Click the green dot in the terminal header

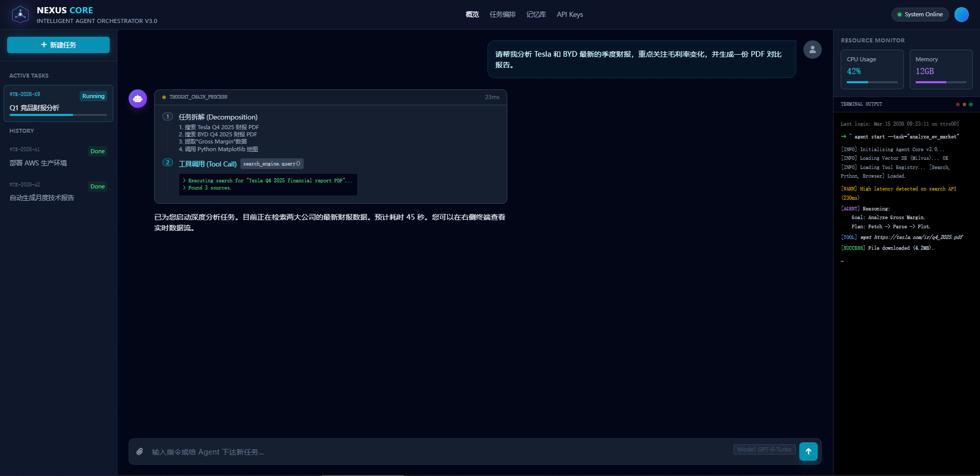point(971,104)
